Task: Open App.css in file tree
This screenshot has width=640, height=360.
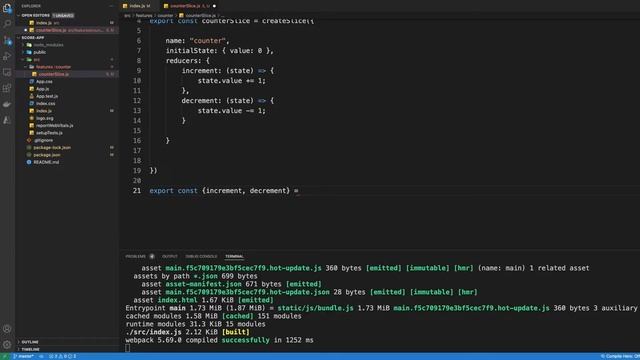Action: click(x=44, y=82)
